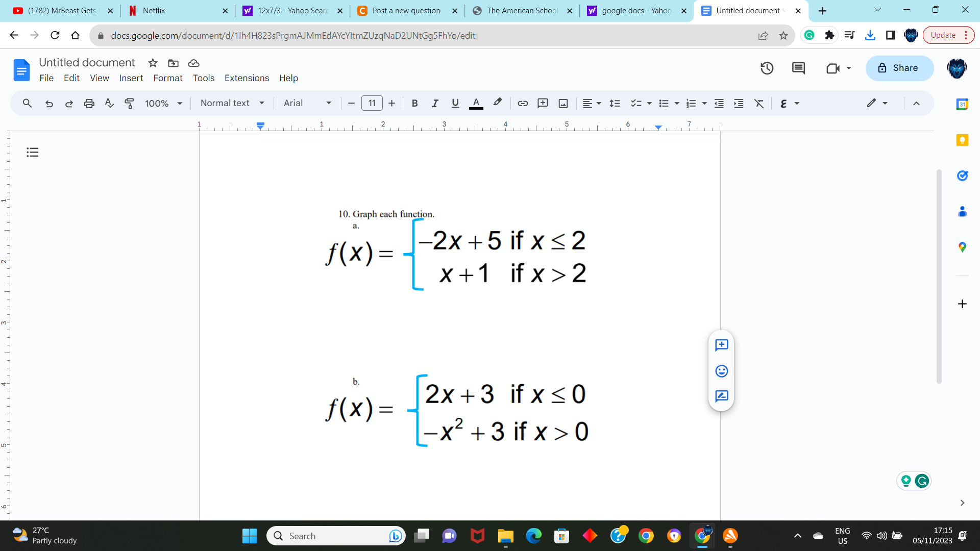
Task: Add a comment from the margin panel
Action: pyautogui.click(x=721, y=345)
